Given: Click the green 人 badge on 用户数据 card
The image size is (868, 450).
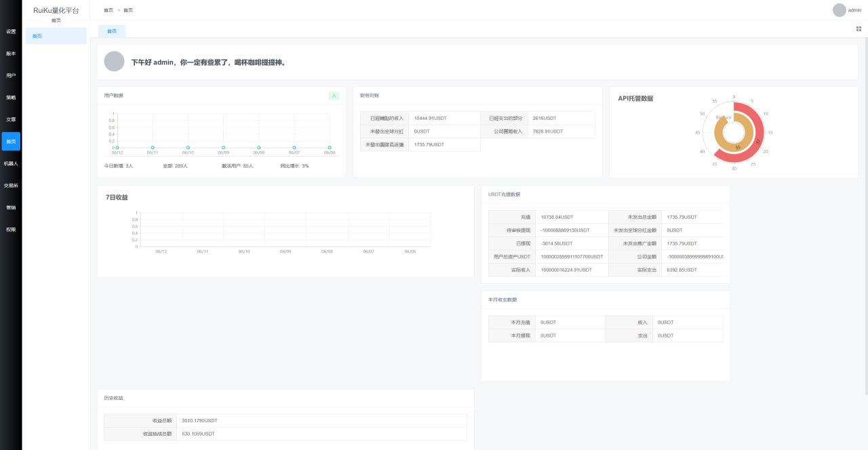Looking at the screenshot, I should (334, 96).
